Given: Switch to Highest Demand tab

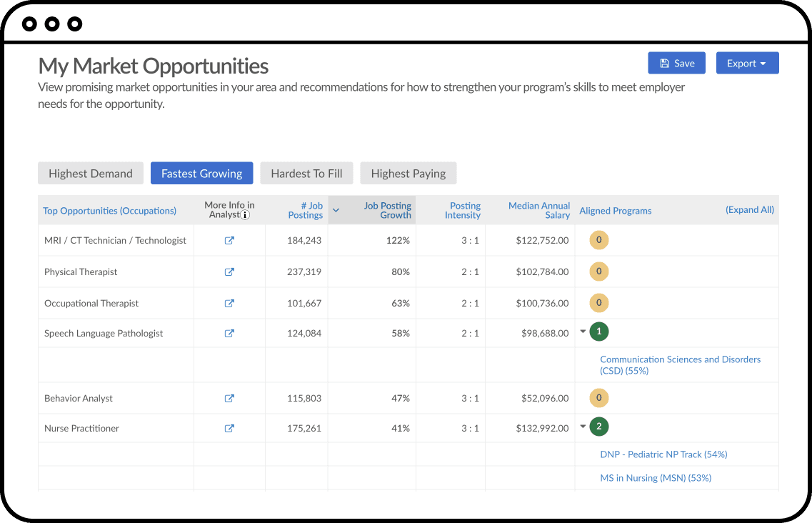Looking at the screenshot, I should pos(91,173).
